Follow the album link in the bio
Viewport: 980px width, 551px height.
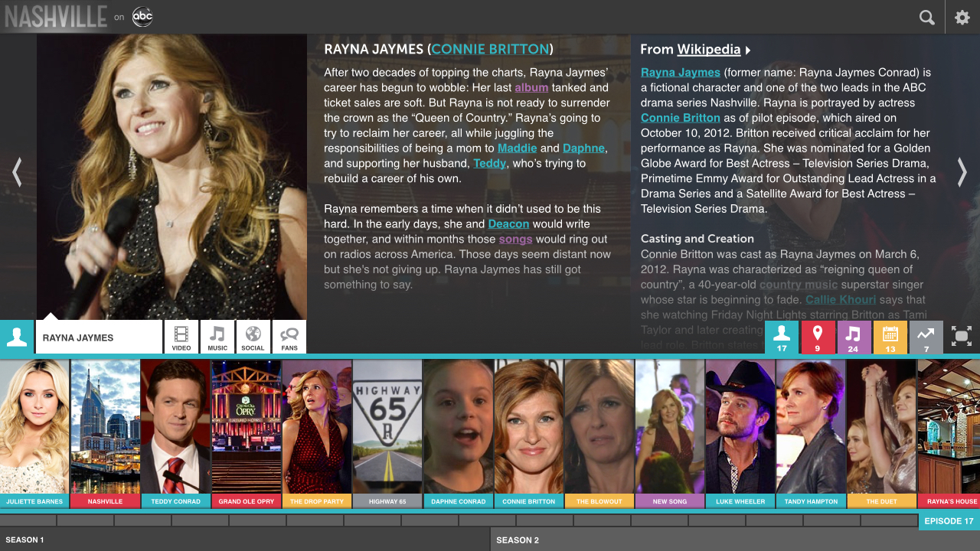pos(531,88)
